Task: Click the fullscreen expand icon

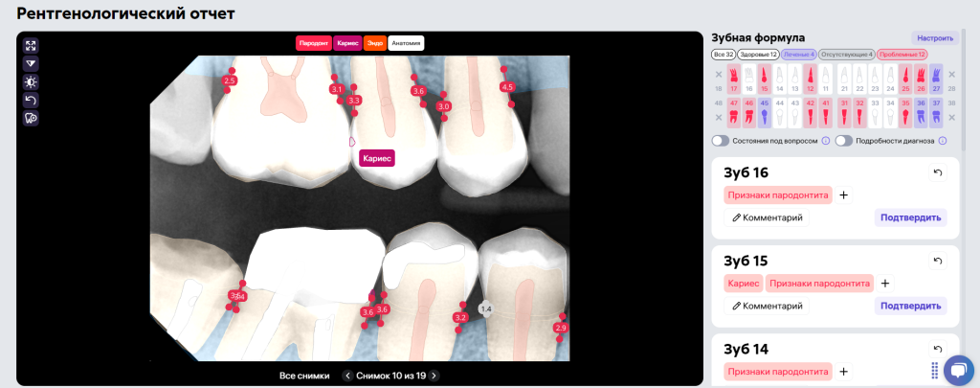Action: point(31,45)
